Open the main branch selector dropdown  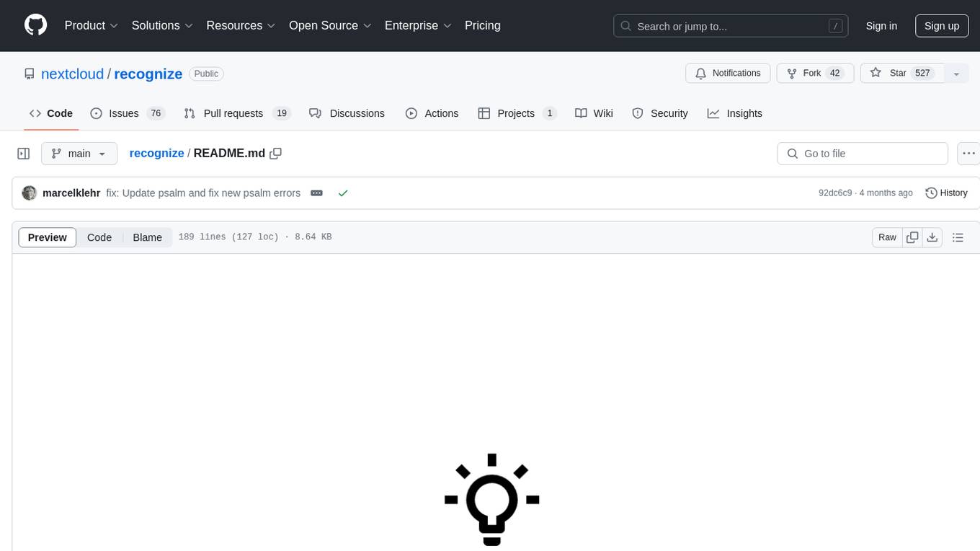click(79, 154)
